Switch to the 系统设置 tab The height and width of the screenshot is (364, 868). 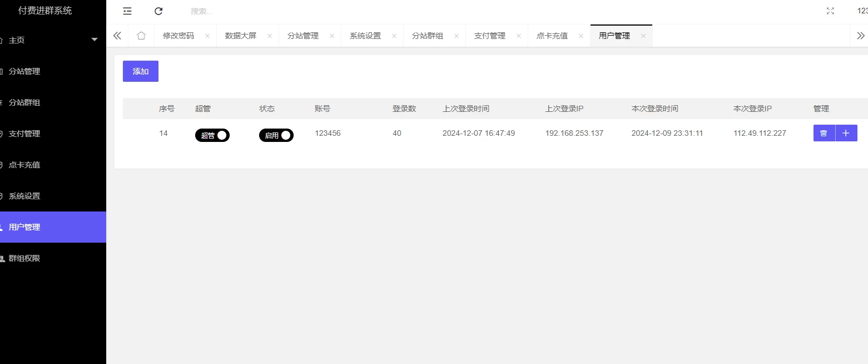point(365,36)
